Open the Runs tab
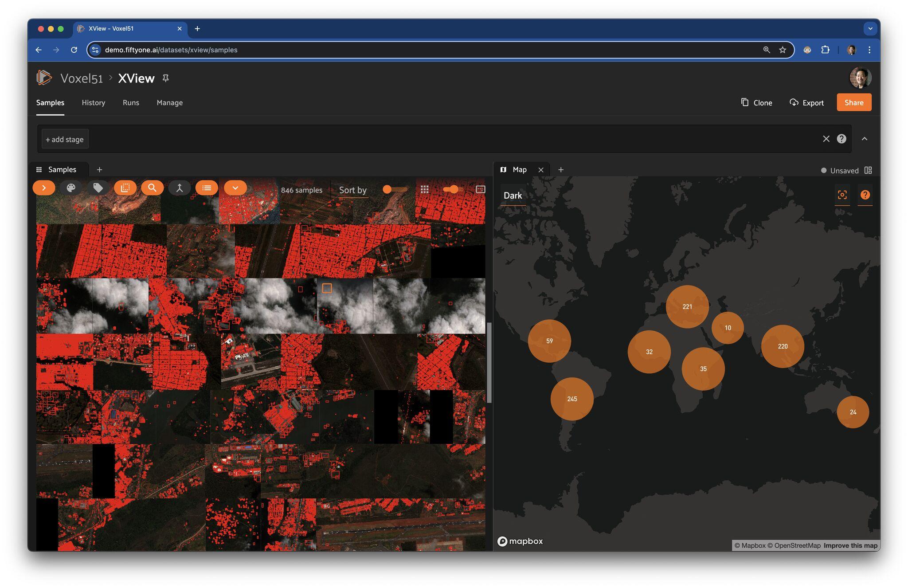Viewport: 908px width, 588px height. [131, 102]
